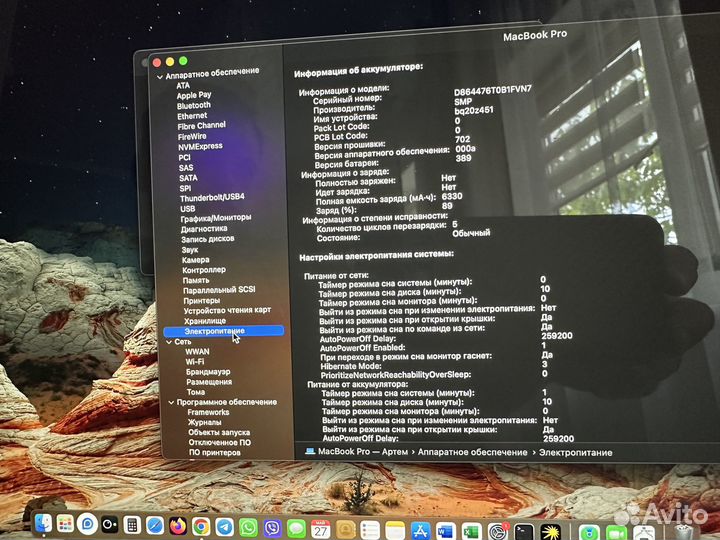Select Память in the sidebar
The width and height of the screenshot is (720, 540).
click(196, 280)
